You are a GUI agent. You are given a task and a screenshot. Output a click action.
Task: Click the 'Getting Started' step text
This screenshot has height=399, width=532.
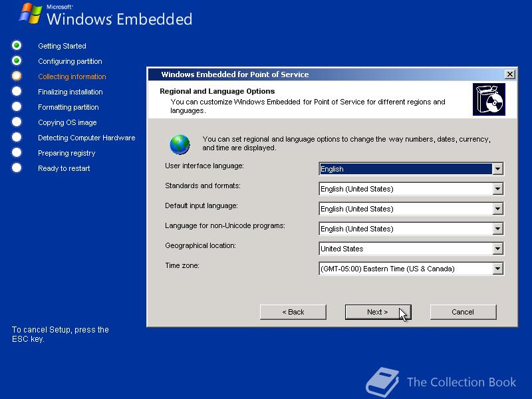(62, 46)
